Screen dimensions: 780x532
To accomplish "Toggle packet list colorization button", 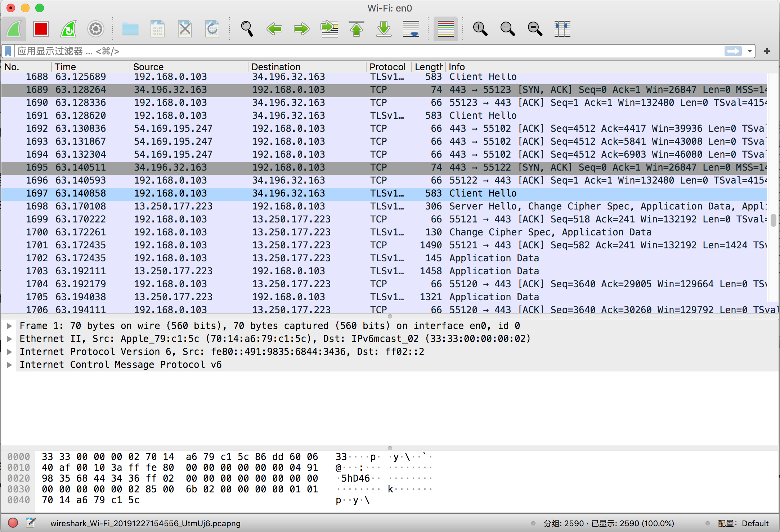I will (x=445, y=29).
